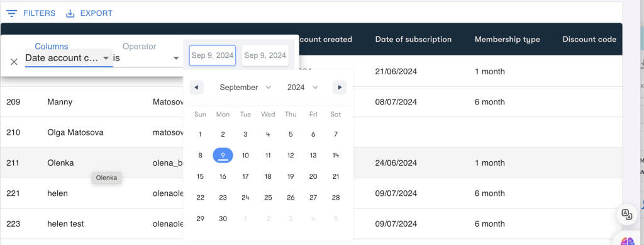
Task: Click the first Sep 9, 2024 date field
Action: pos(213,55)
